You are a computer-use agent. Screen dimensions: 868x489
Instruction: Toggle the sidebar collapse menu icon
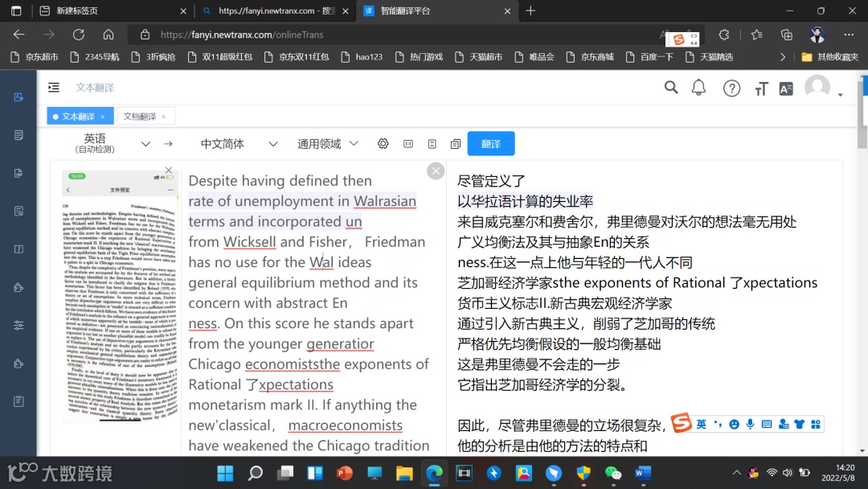tap(54, 88)
